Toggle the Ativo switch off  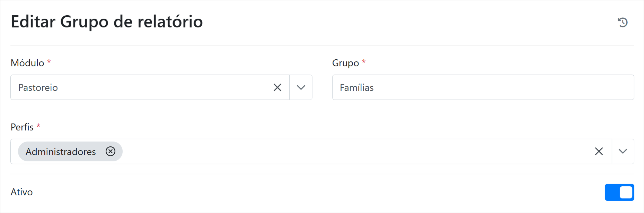click(619, 192)
